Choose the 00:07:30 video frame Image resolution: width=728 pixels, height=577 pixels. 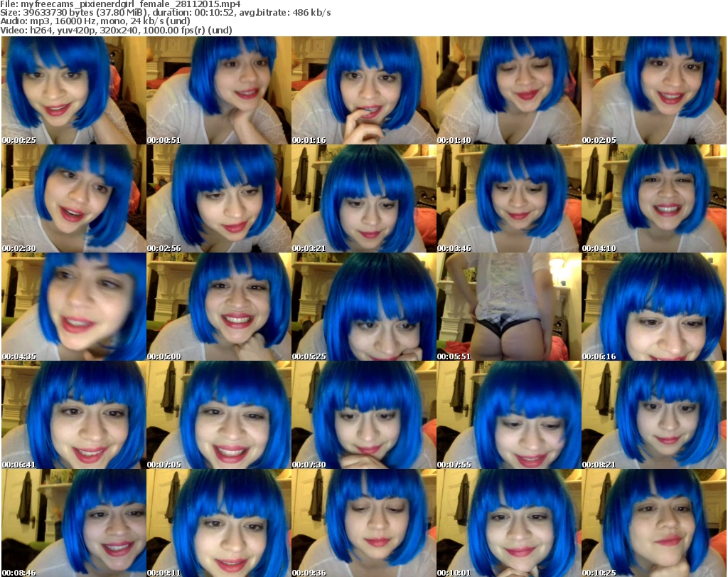click(x=363, y=415)
